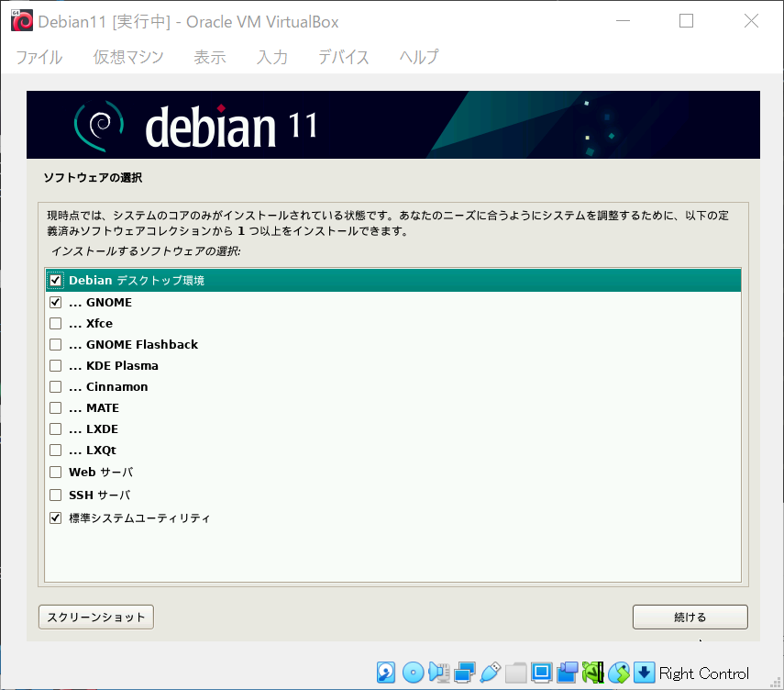Tick the LXDE checkbox

56,428
